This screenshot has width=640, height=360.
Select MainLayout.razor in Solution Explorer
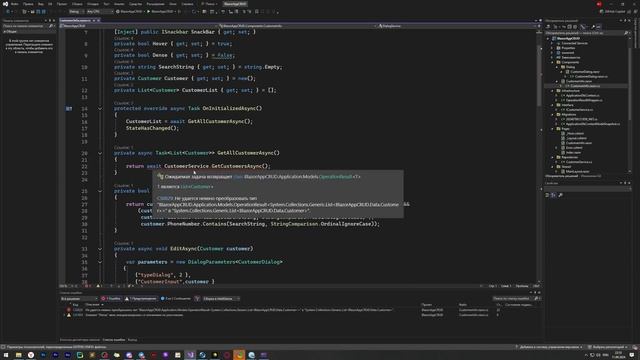pyautogui.click(x=577, y=171)
